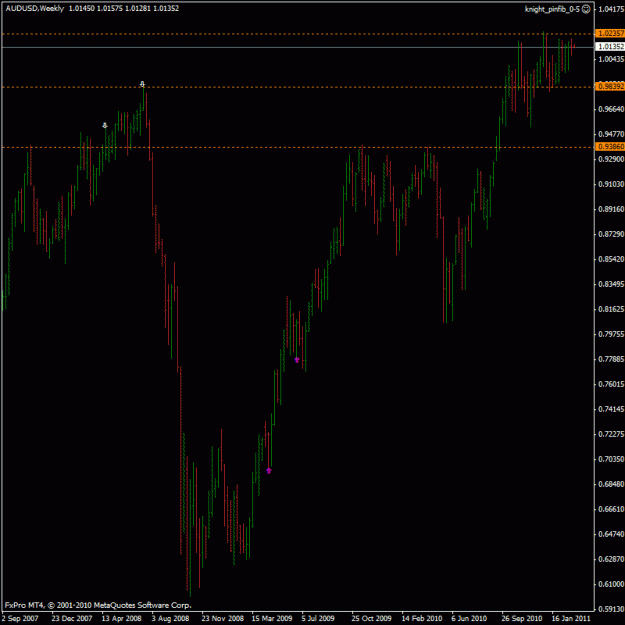Click the gray current bid price line

(x=298, y=47)
